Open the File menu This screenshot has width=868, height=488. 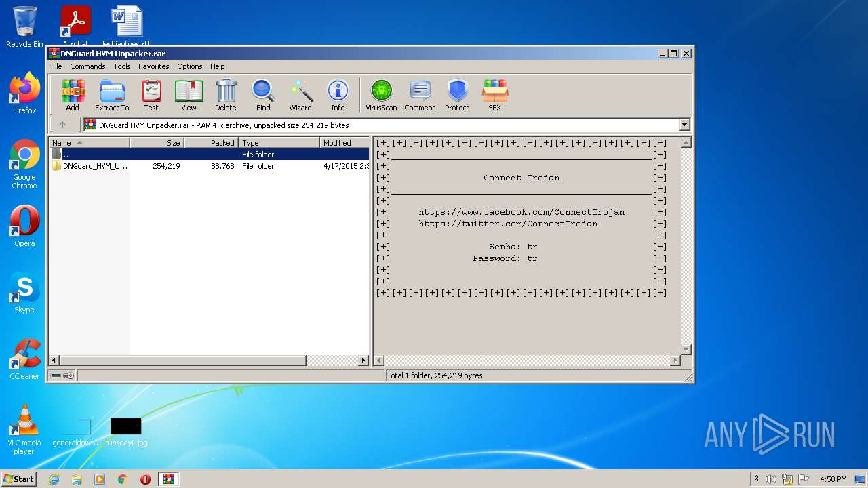[x=56, y=66]
